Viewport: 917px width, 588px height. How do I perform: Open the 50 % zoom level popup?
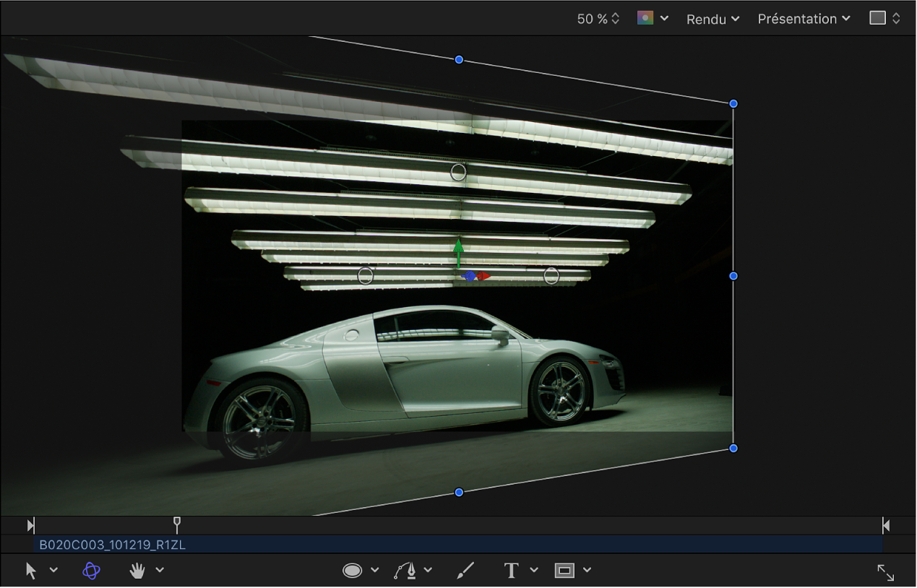[598, 19]
